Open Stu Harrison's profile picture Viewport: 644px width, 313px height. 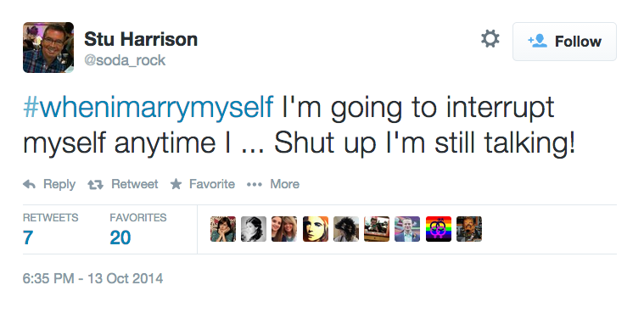click(x=48, y=48)
